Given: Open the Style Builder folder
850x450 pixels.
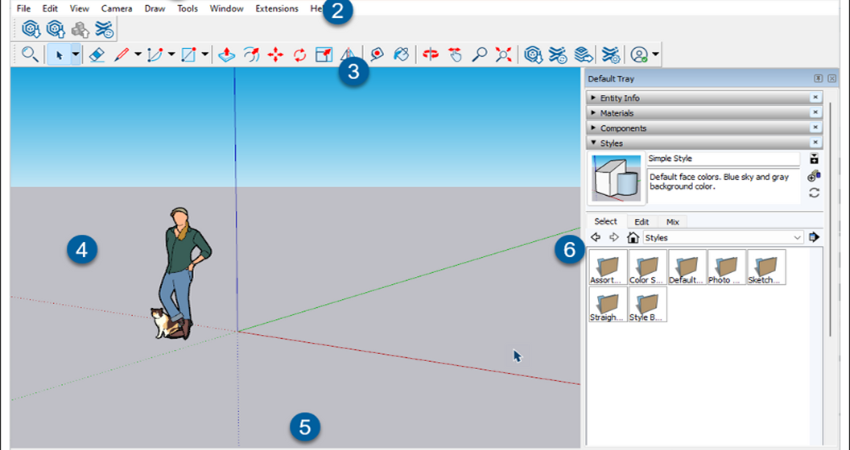Looking at the screenshot, I should (x=647, y=304).
